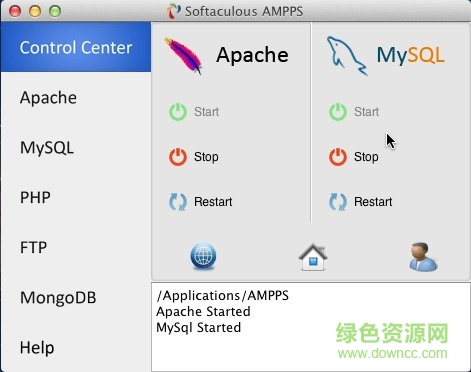Click the Apache Restart arrows icon
The height and width of the screenshot is (372, 471).
(x=178, y=202)
